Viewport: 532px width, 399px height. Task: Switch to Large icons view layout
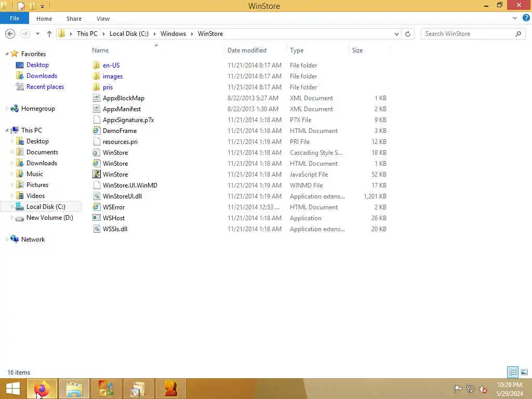(x=524, y=372)
